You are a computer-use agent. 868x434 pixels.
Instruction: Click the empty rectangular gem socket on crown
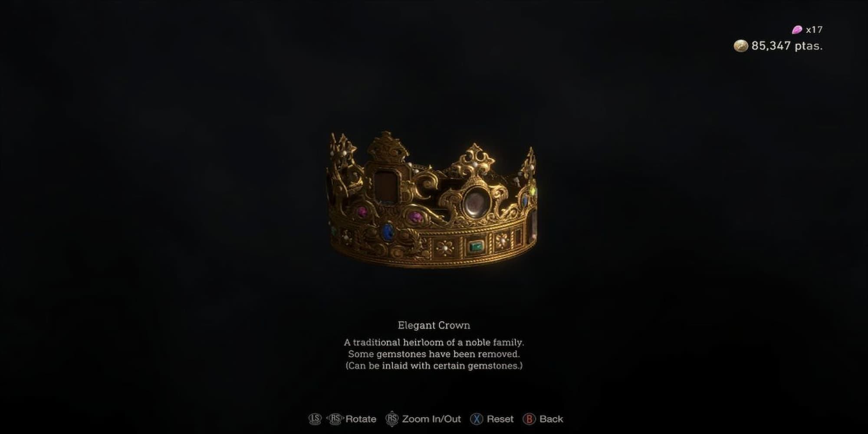(383, 186)
